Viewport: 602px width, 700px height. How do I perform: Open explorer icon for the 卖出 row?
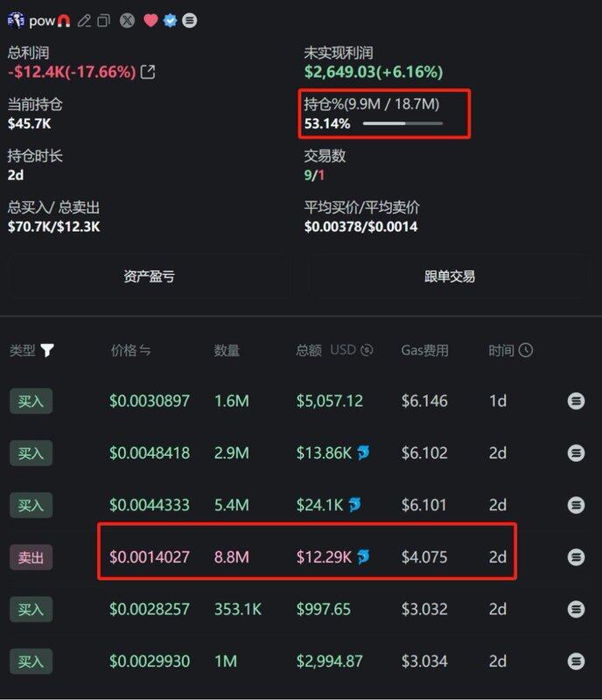tap(576, 557)
